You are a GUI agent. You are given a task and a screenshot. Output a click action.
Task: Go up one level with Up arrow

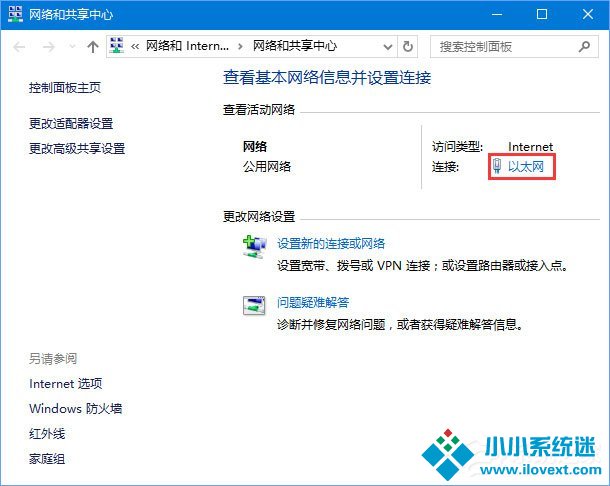coord(93,47)
